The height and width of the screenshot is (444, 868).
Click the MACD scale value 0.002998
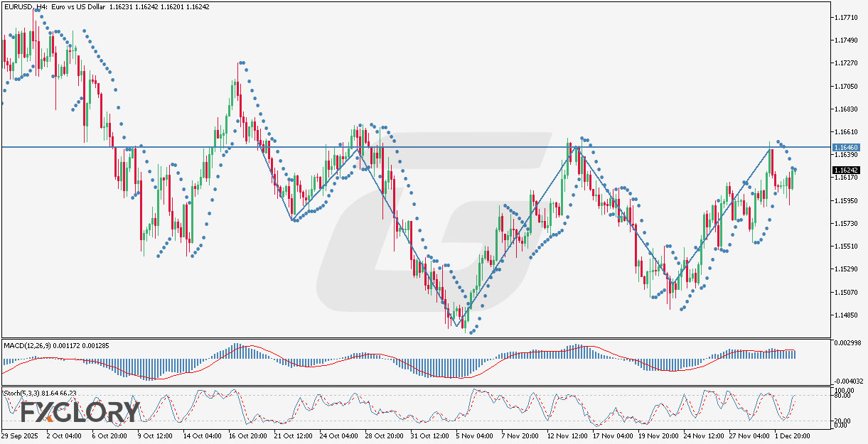(846, 343)
